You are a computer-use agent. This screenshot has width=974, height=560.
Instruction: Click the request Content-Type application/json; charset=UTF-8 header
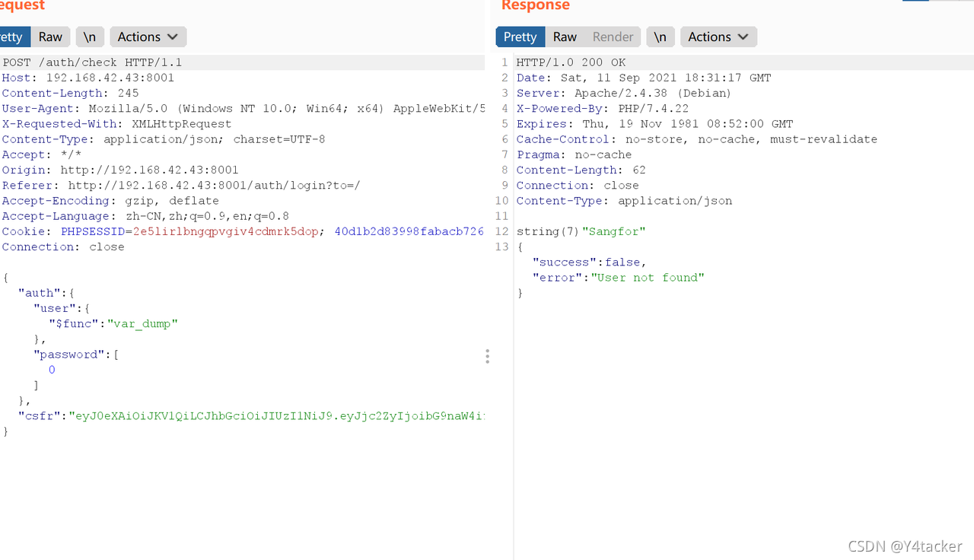click(164, 139)
